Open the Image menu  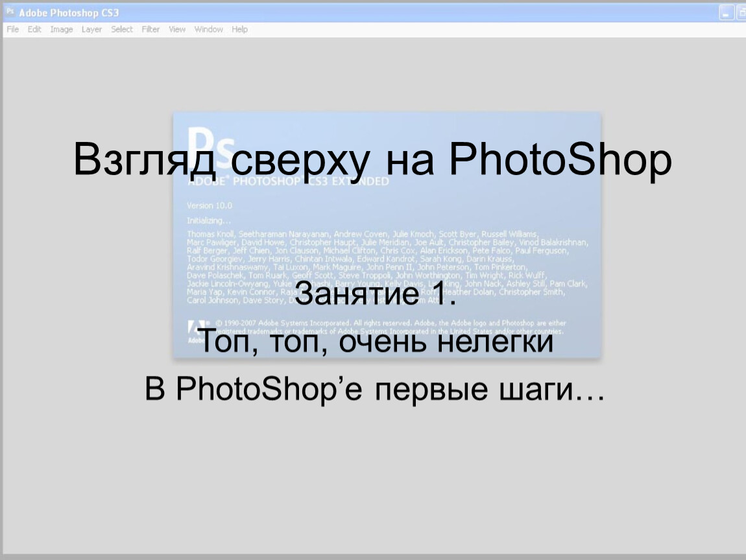62,29
